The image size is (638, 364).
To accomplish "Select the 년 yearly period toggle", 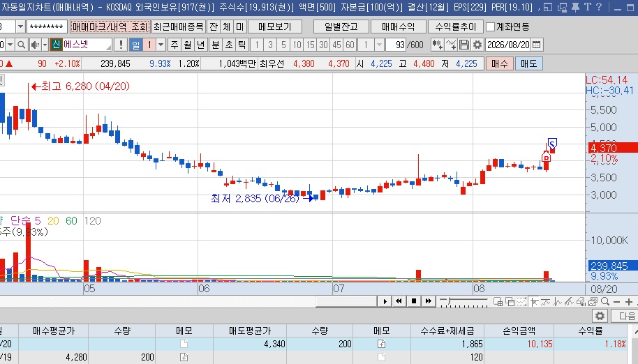I will [201, 45].
